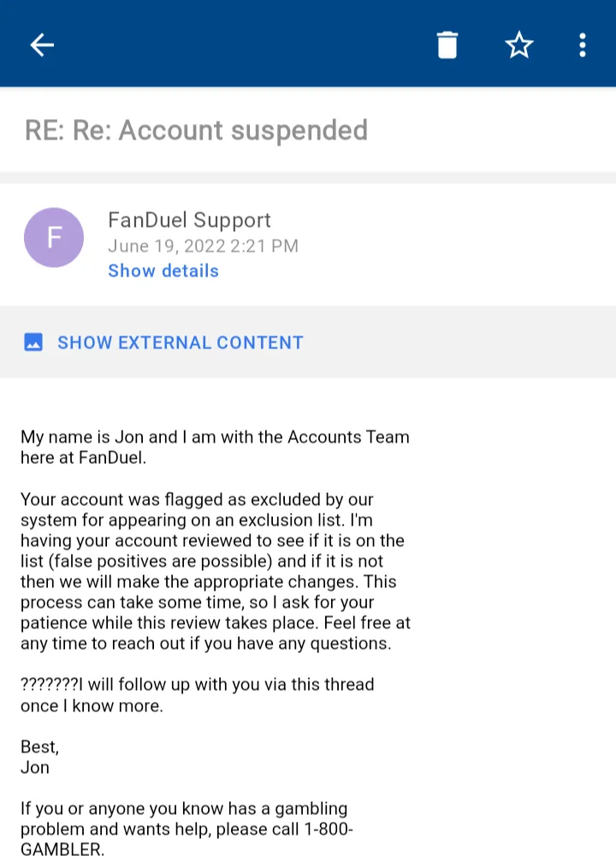Select the FanDuel Support sender name

tap(189, 220)
